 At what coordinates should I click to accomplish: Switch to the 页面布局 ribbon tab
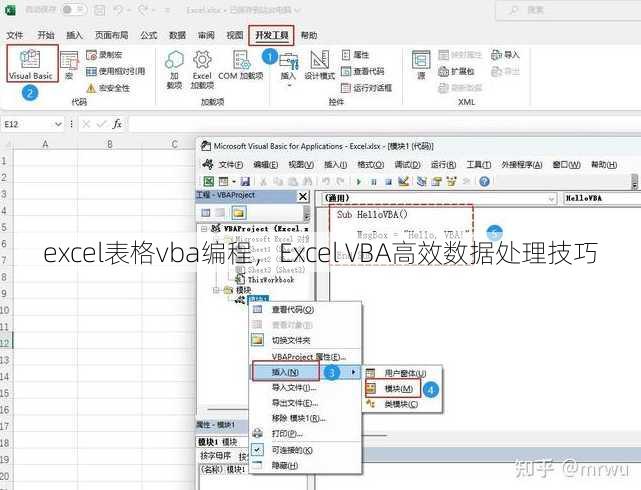(111, 35)
